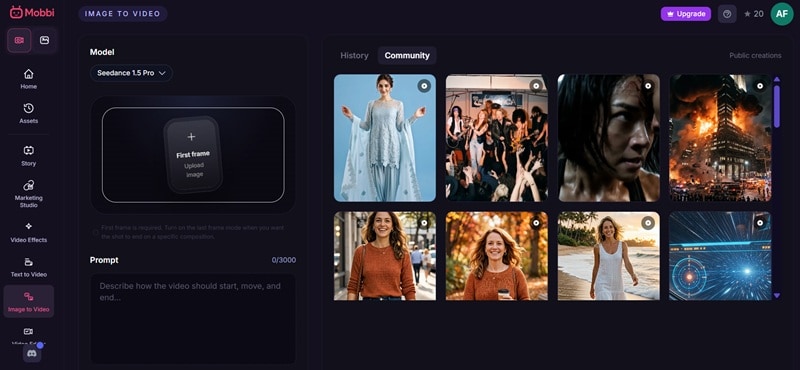Click the First frame upload image card
800x370 pixels.
click(x=193, y=155)
